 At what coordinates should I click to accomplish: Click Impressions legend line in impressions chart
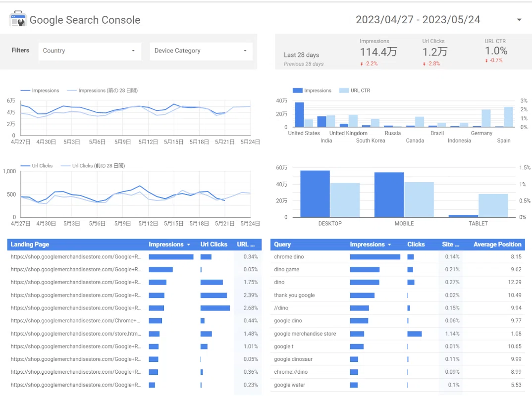(25, 91)
